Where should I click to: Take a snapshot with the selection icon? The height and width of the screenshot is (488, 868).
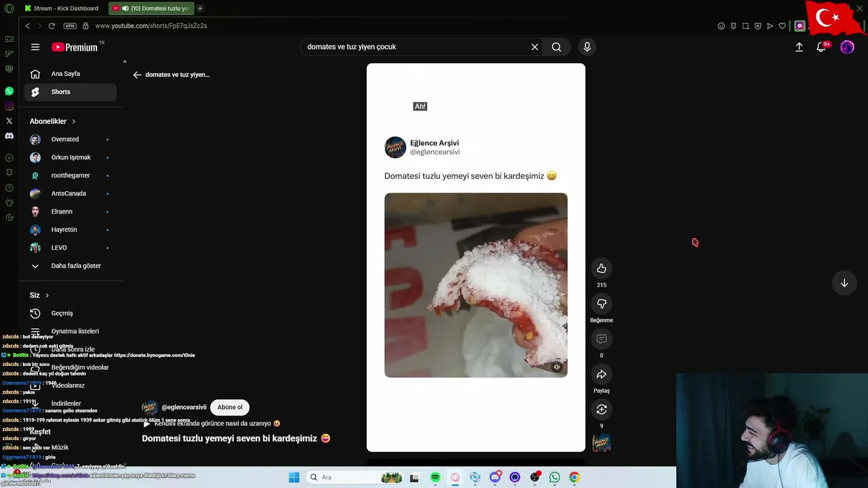click(x=745, y=26)
